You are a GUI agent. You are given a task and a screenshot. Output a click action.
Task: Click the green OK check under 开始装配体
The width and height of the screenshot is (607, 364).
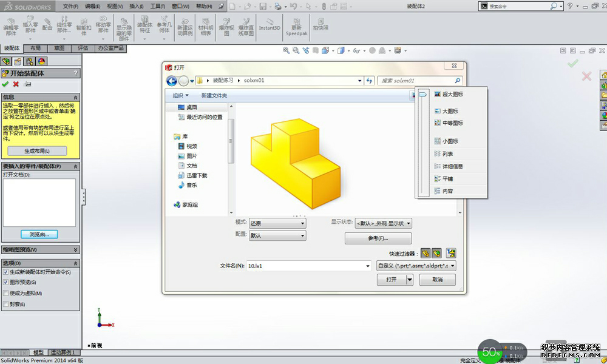click(5, 84)
